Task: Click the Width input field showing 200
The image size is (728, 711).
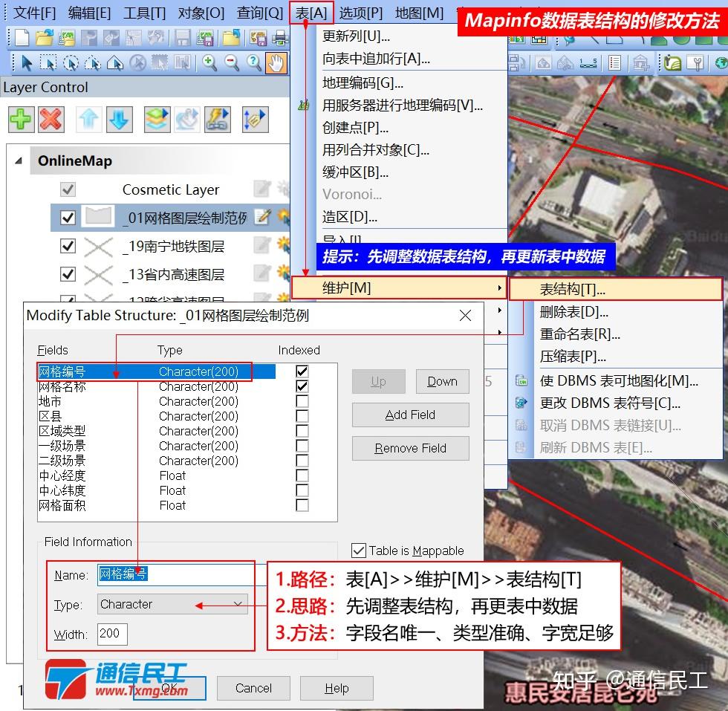Action: [112, 634]
